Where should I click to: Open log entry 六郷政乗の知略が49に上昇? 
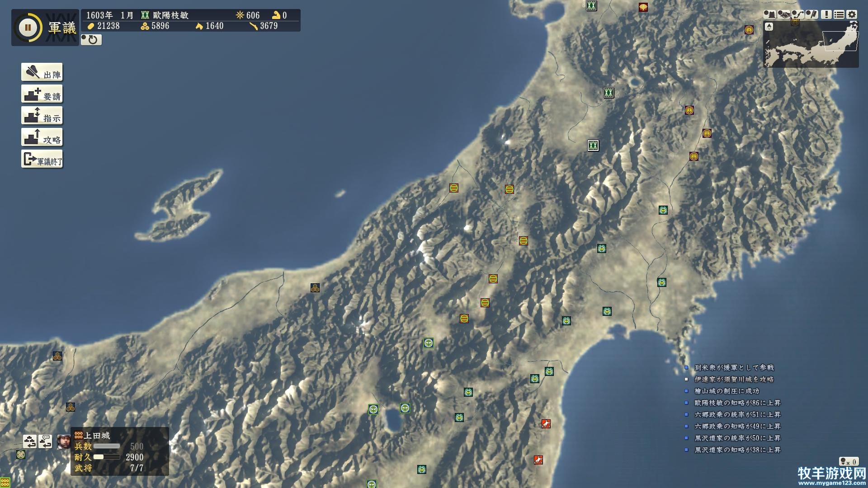tap(738, 426)
